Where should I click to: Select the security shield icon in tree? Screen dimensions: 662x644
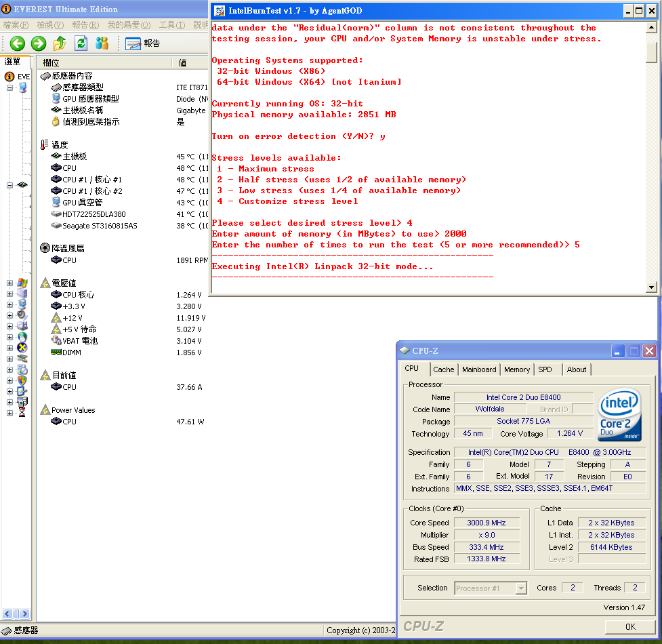[x=22, y=380]
